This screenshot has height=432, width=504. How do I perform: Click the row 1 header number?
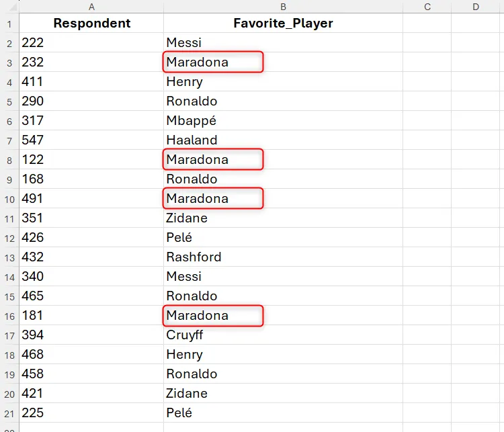click(9, 24)
